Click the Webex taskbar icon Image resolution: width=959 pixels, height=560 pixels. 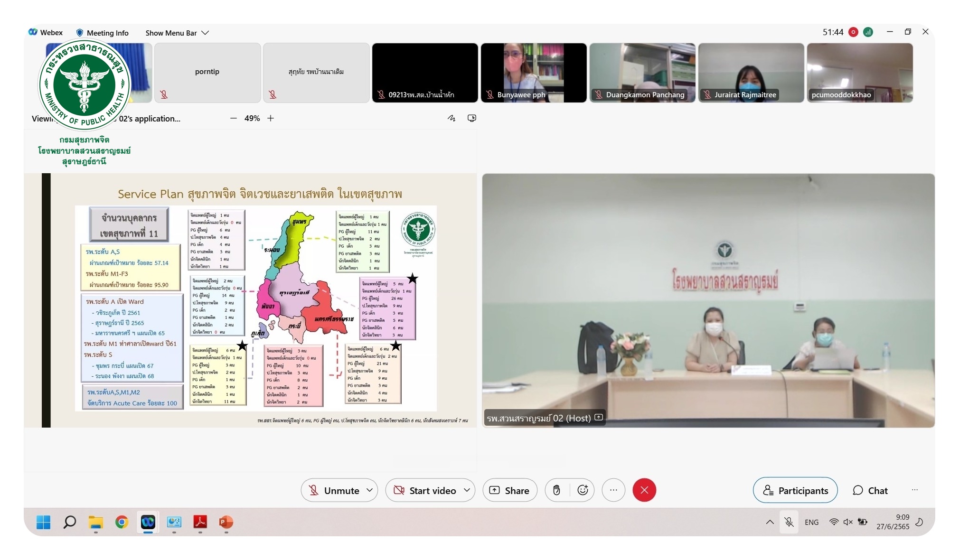tap(148, 522)
